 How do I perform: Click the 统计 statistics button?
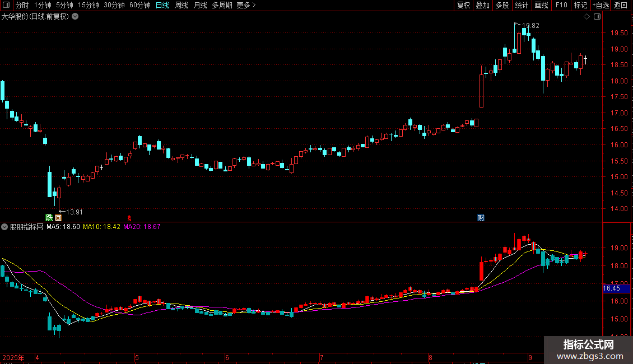(521, 5)
